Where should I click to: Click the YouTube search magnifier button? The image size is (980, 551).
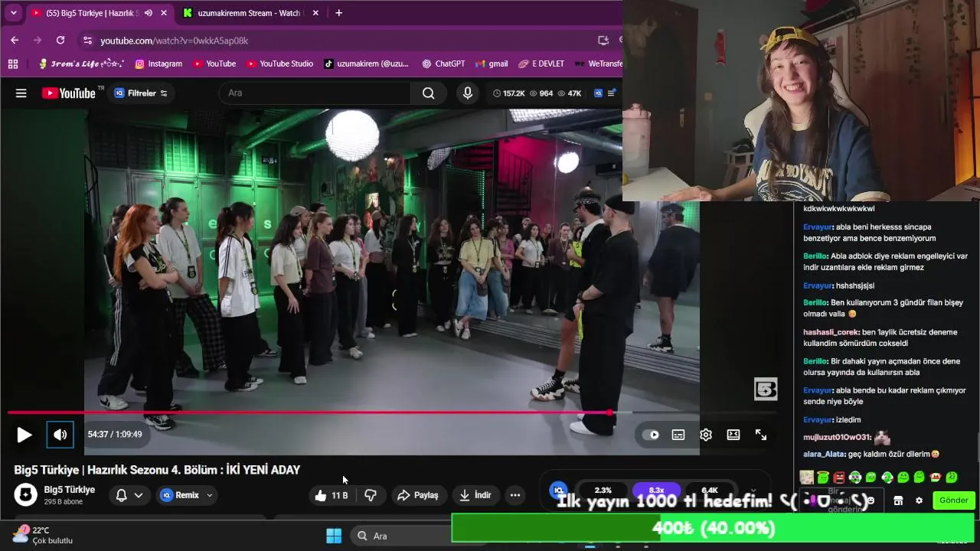point(429,93)
